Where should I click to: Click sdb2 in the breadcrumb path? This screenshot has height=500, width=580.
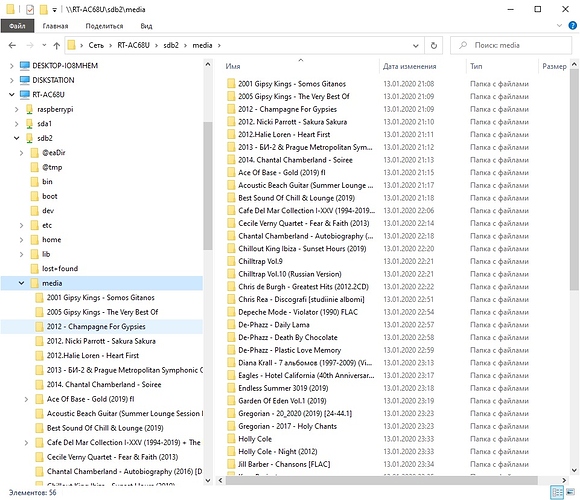click(171, 45)
